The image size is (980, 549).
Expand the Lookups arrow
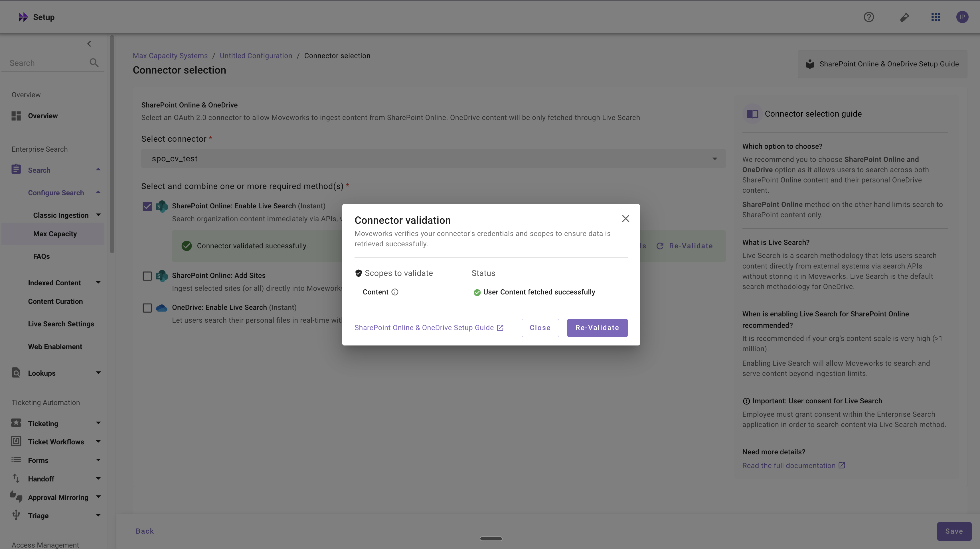[x=98, y=373]
